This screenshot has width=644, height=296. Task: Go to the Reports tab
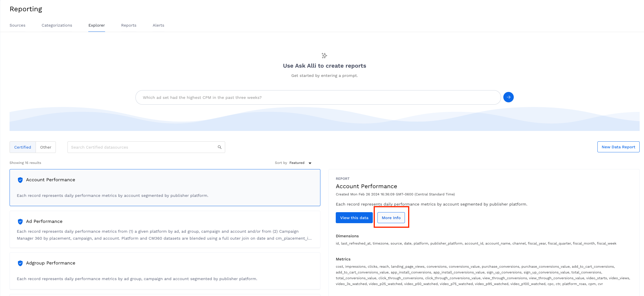tap(129, 25)
